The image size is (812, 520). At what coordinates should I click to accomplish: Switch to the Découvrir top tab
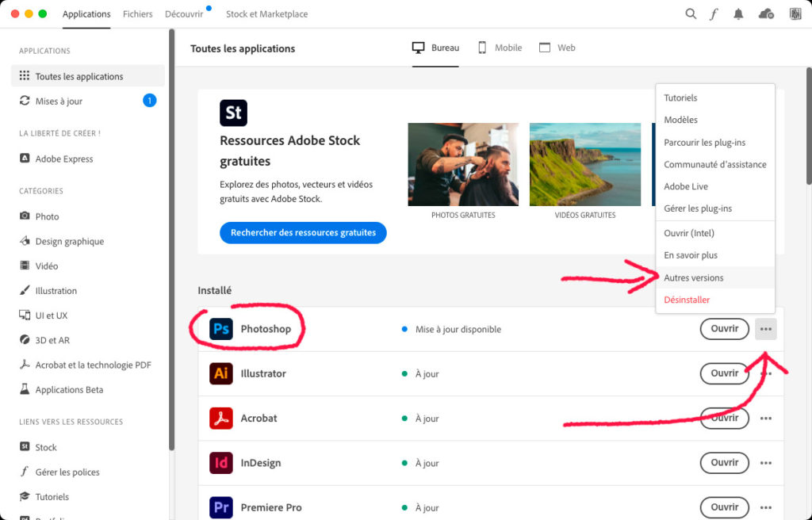click(x=184, y=14)
